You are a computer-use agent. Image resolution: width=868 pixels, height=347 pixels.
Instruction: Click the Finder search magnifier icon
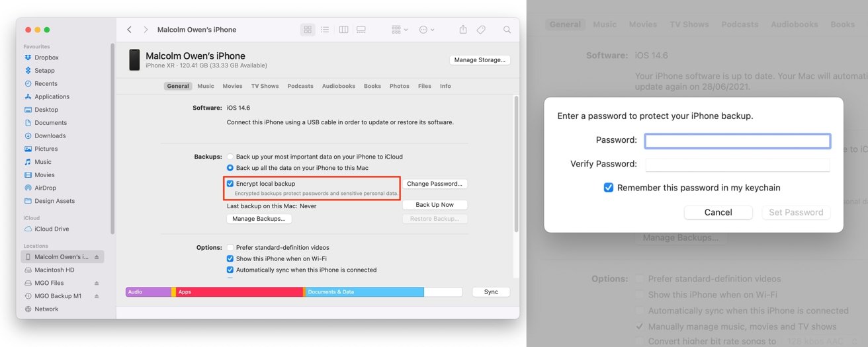[507, 30]
